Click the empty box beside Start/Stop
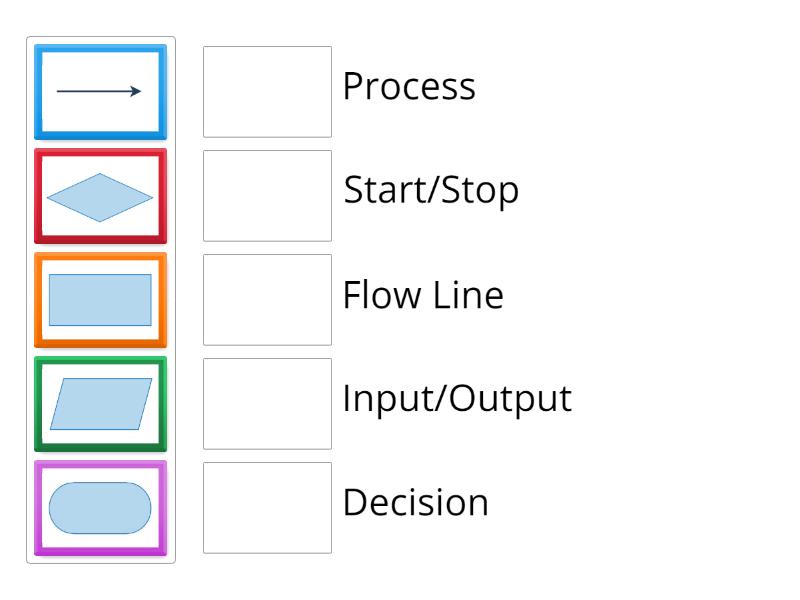The image size is (800, 600). pos(267,196)
